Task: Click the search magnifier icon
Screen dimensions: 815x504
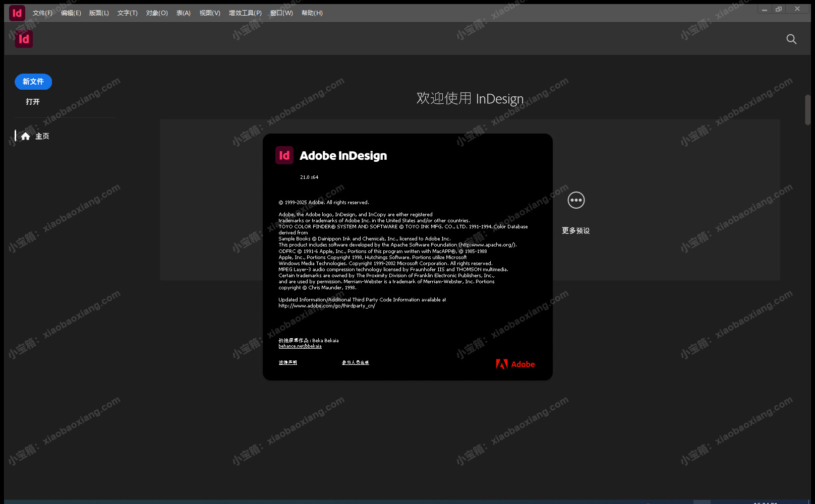Action: pyautogui.click(x=791, y=39)
